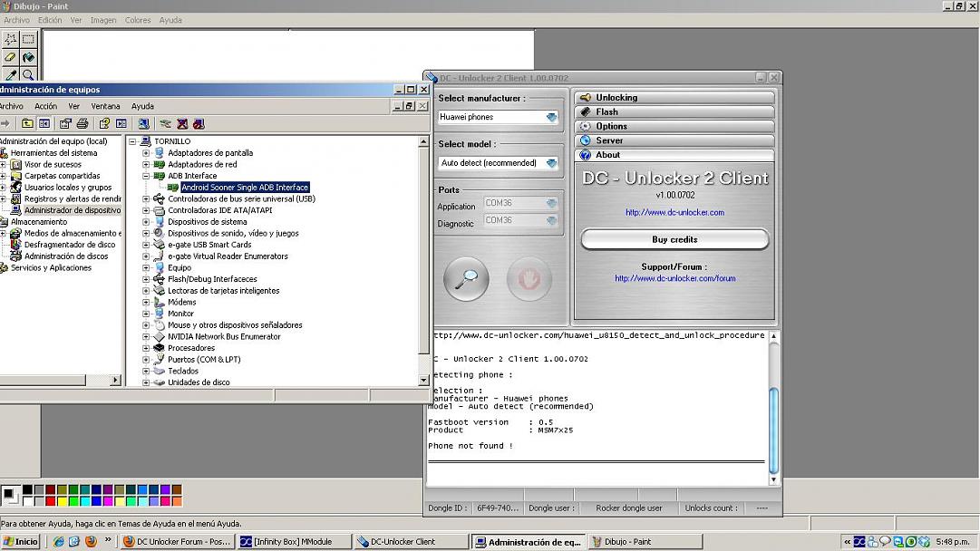Click the uninstall device red X icon
Image resolution: width=980 pixels, height=551 pixels.
click(x=182, y=124)
